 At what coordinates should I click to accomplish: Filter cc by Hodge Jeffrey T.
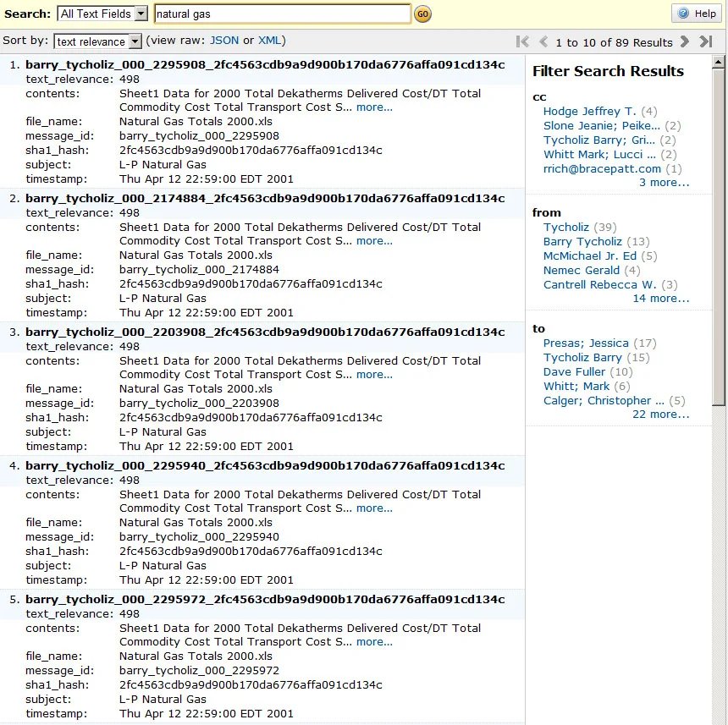(x=589, y=111)
